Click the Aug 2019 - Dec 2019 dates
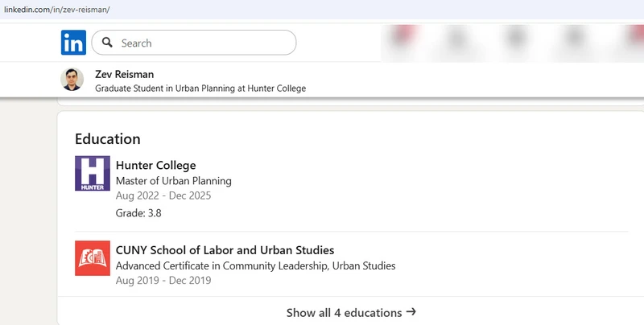This screenshot has width=644, height=325. click(x=162, y=281)
